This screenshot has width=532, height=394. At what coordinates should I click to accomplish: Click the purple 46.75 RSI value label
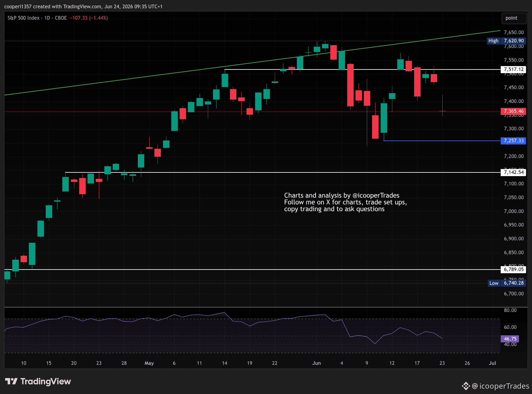(510, 339)
